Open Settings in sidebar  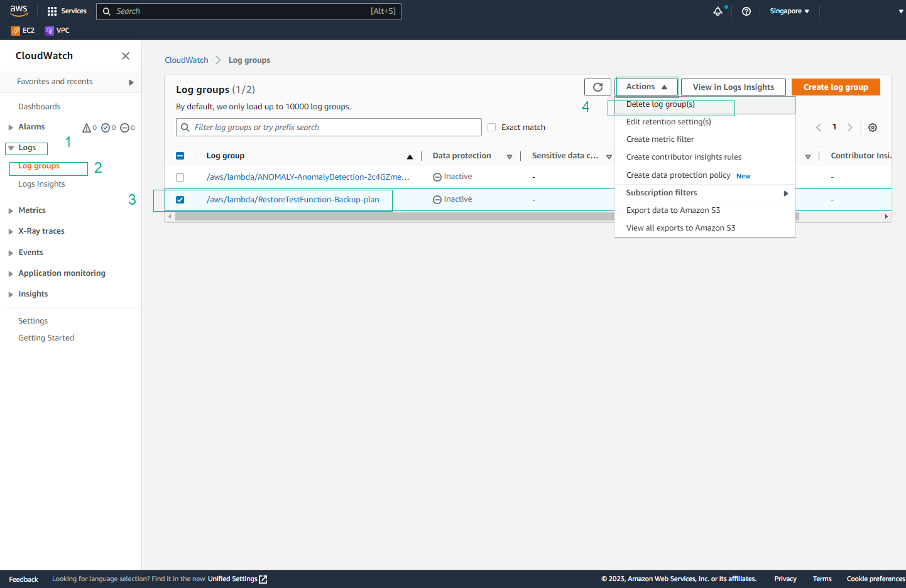point(33,321)
